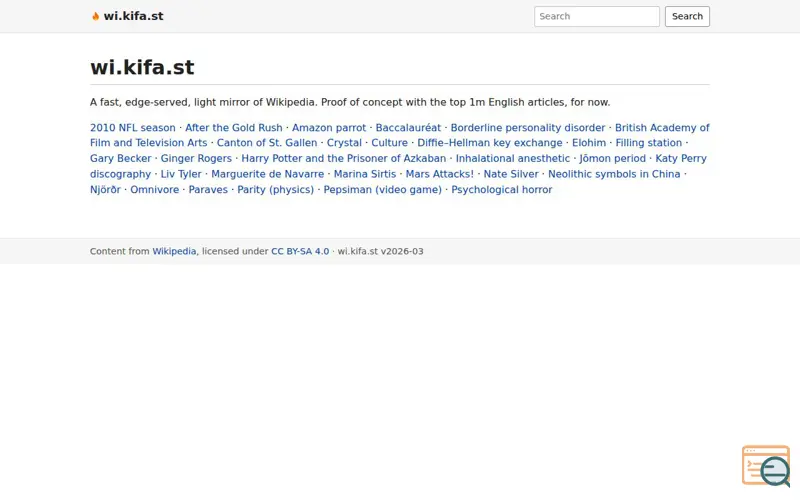Focus the Search input field
Viewport: 800px width, 500px height.
click(597, 16)
